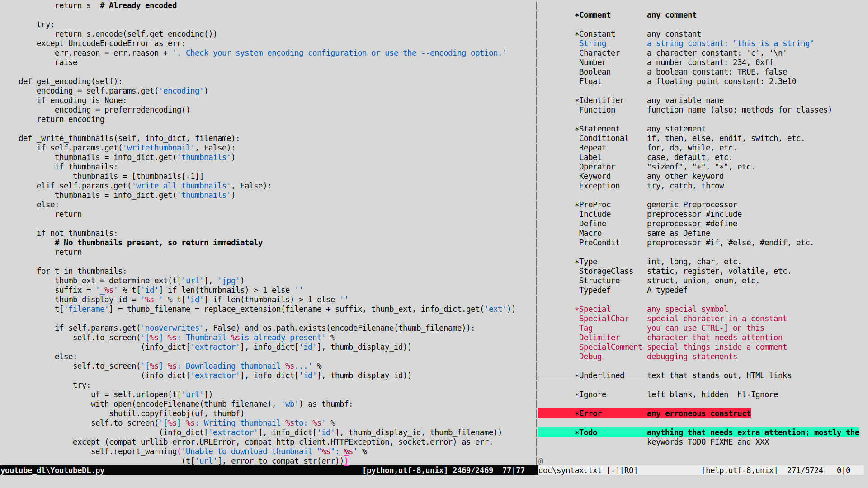Click the 'Keyword' group name
The image size is (868, 488).
click(595, 176)
